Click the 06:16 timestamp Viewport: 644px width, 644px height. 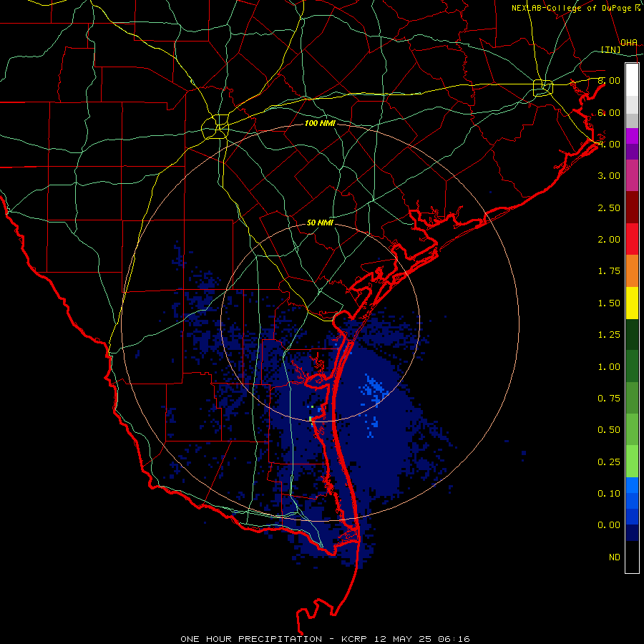(454, 639)
